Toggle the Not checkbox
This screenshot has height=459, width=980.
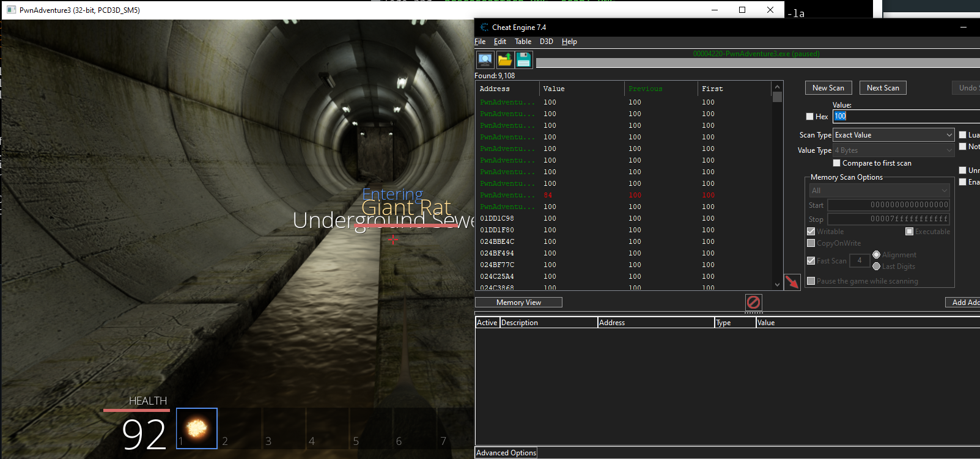point(962,147)
